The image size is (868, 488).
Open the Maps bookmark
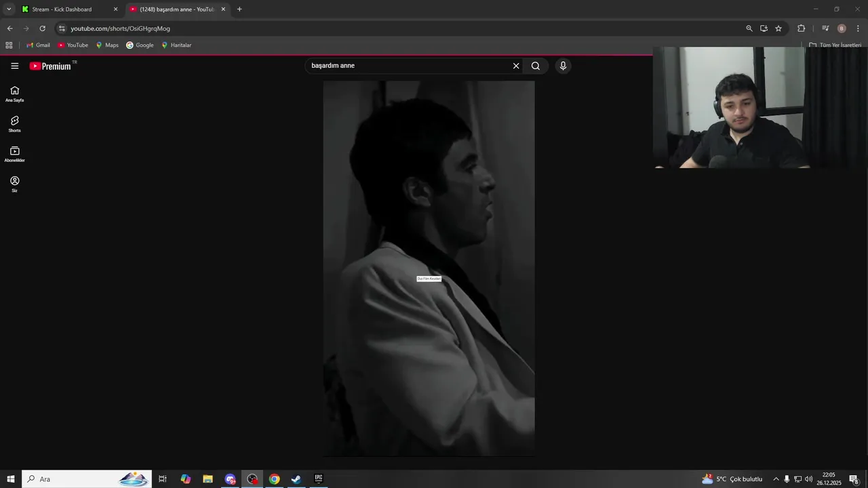pyautogui.click(x=107, y=45)
